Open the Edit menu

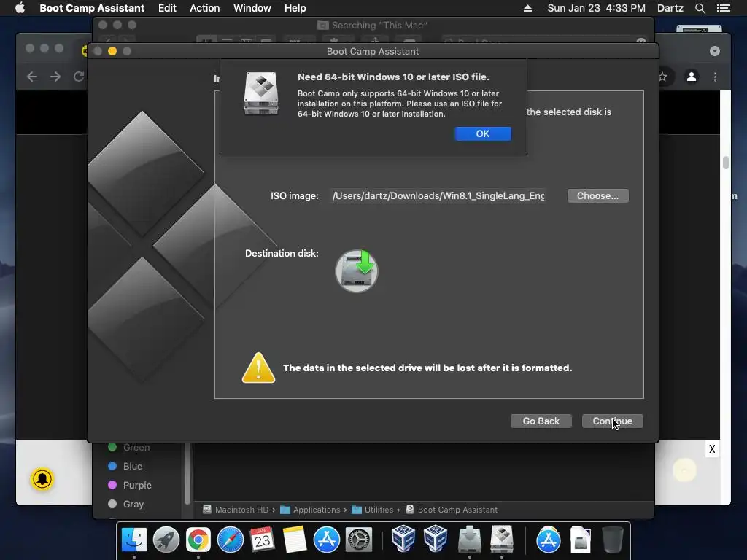click(x=167, y=8)
